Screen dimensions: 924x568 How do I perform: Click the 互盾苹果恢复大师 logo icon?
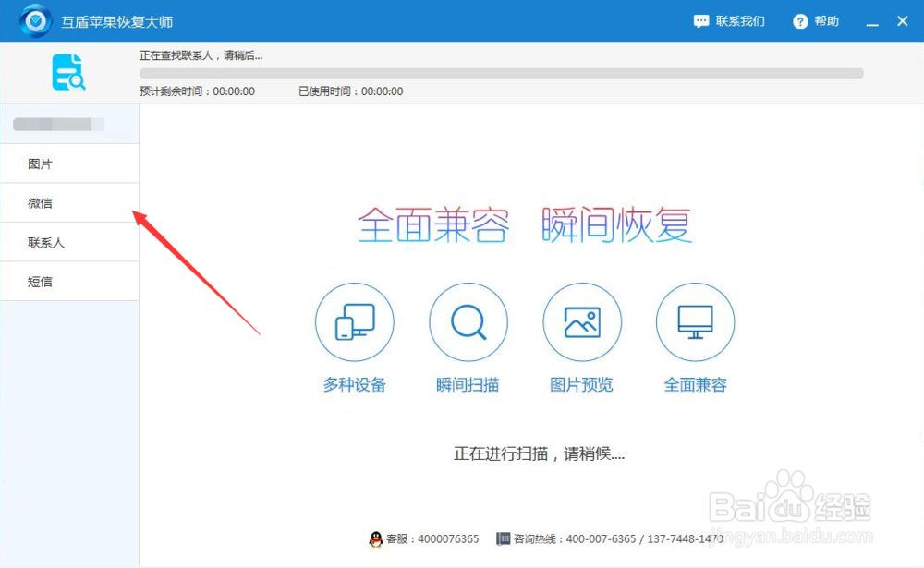[34, 20]
